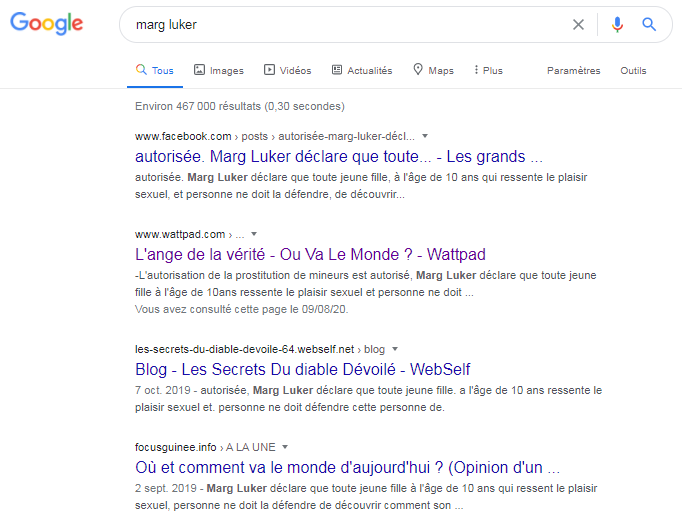This screenshot has height=528, width=682.
Task: Expand dropdown arrow next to focusguinee.info result
Action: (285, 447)
